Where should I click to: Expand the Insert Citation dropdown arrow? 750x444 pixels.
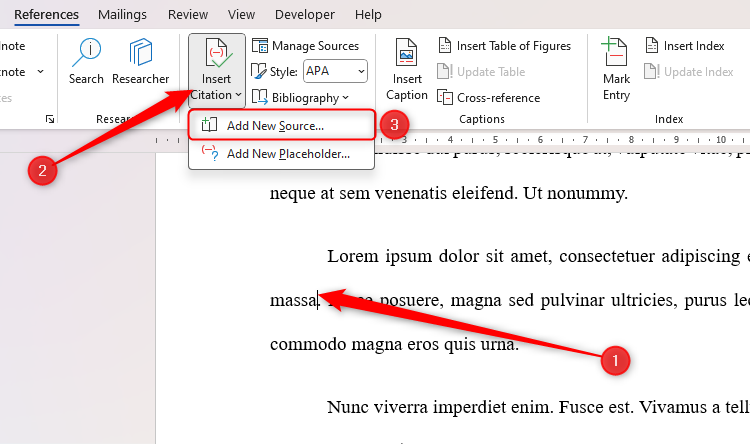coord(238,95)
